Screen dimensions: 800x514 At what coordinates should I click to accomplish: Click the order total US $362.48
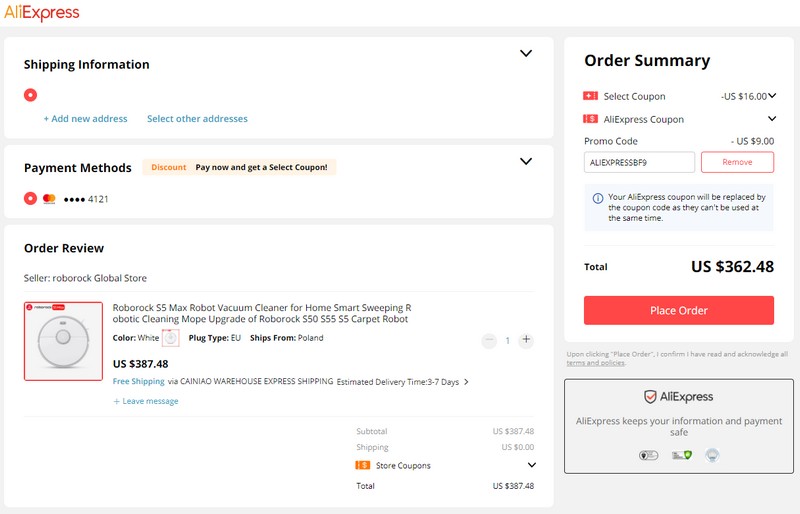tap(732, 266)
